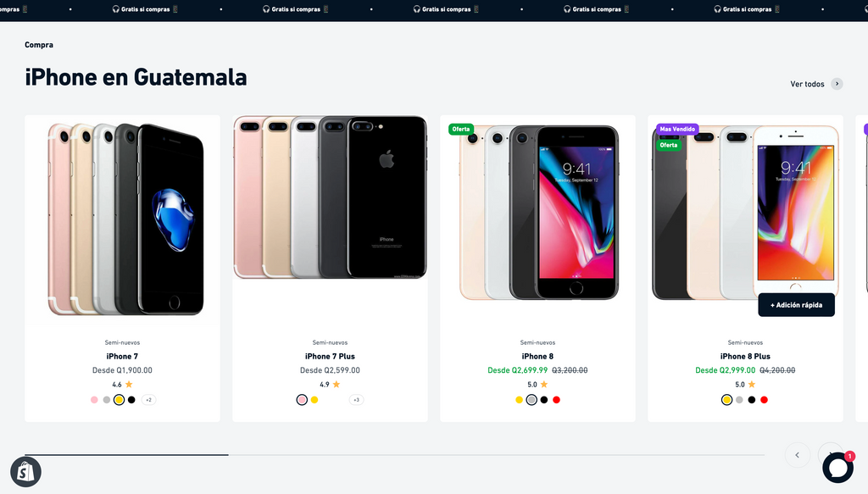Choose the yellow swatch for iPhone 7 Plus
Viewport: 868px width, 494px height.
click(314, 400)
